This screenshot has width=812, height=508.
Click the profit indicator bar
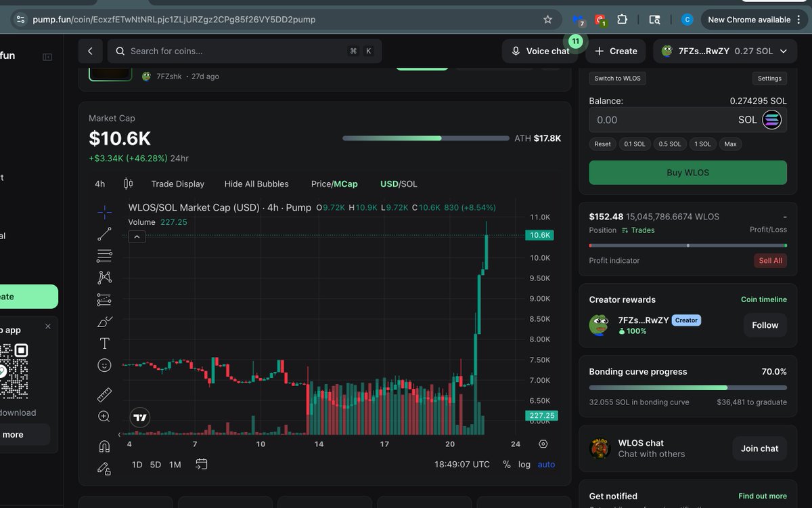(687, 245)
